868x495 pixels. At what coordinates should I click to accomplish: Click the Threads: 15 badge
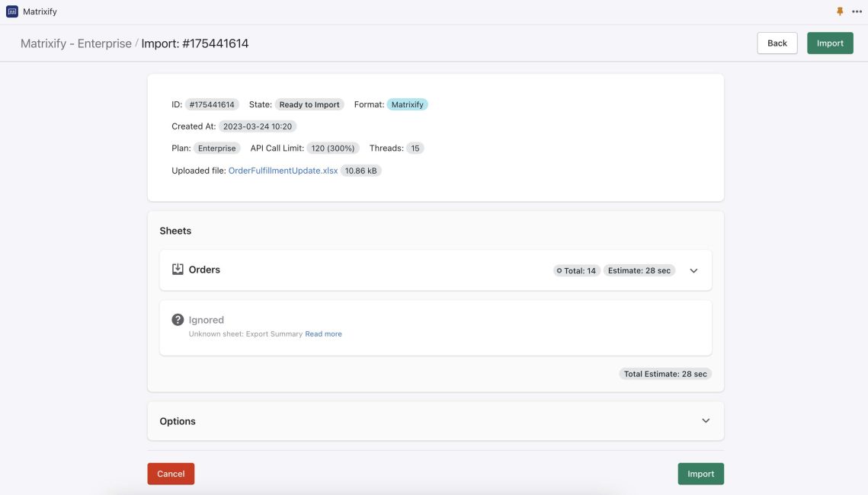click(x=415, y=148)
